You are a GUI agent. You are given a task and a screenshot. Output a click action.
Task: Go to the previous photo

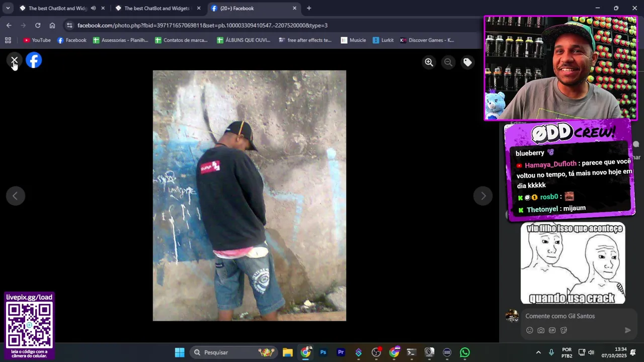click(15, 196)
